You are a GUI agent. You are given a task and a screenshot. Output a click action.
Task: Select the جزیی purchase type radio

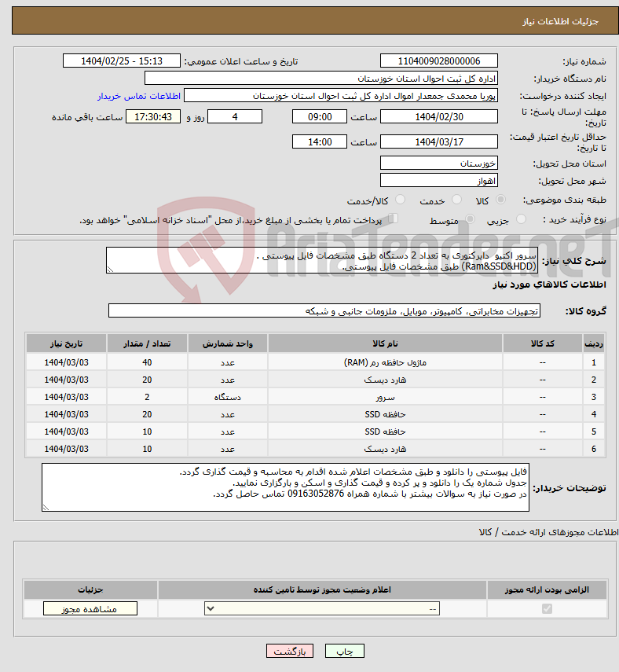click(521, 219)
